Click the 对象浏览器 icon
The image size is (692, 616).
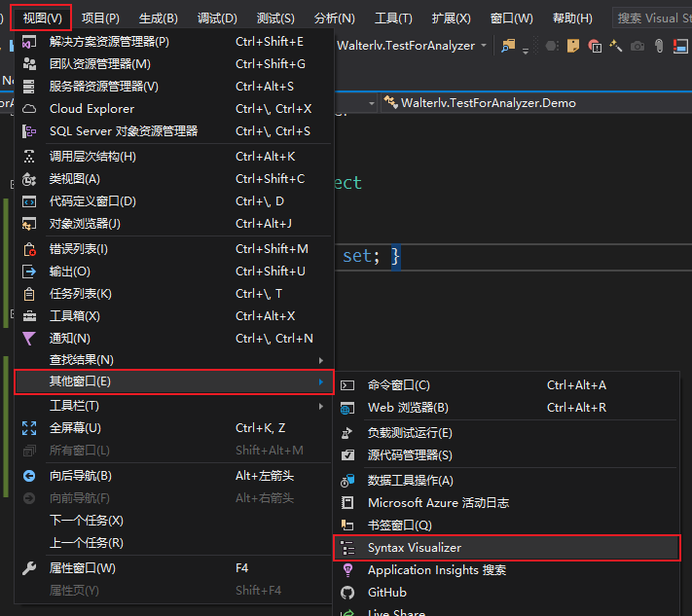(x=29, y=224)
